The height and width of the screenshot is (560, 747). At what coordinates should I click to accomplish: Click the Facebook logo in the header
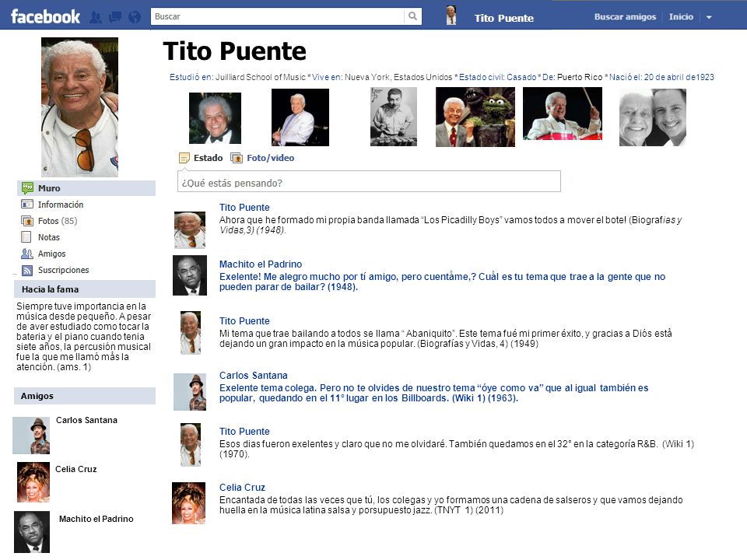point(45,16)
